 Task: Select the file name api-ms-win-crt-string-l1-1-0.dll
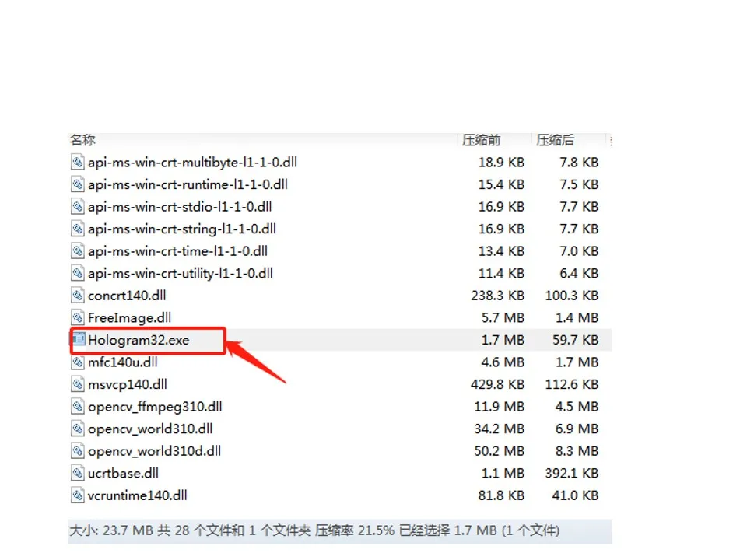(182, 229)
